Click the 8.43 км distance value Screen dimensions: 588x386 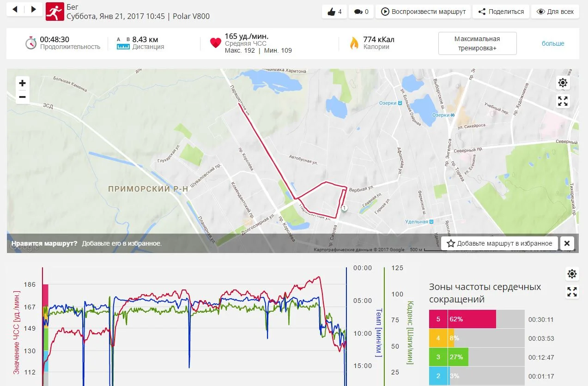145,40
